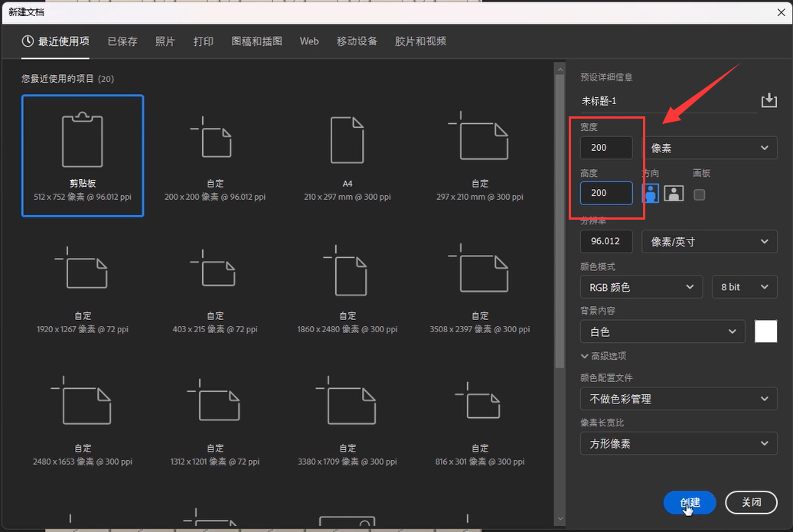Switch to the Web tab
Screen dimensions: 793x532
point(309,41)
